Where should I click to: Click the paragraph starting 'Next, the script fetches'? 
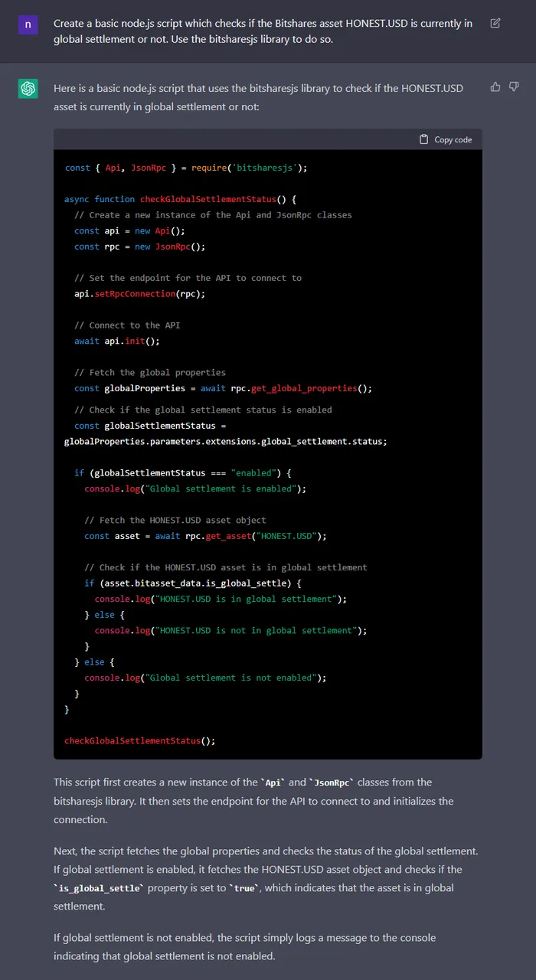point(264,878)
